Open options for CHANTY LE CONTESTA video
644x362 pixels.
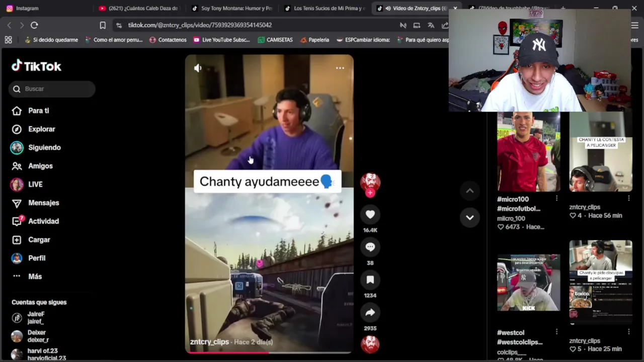coord(628,199)
